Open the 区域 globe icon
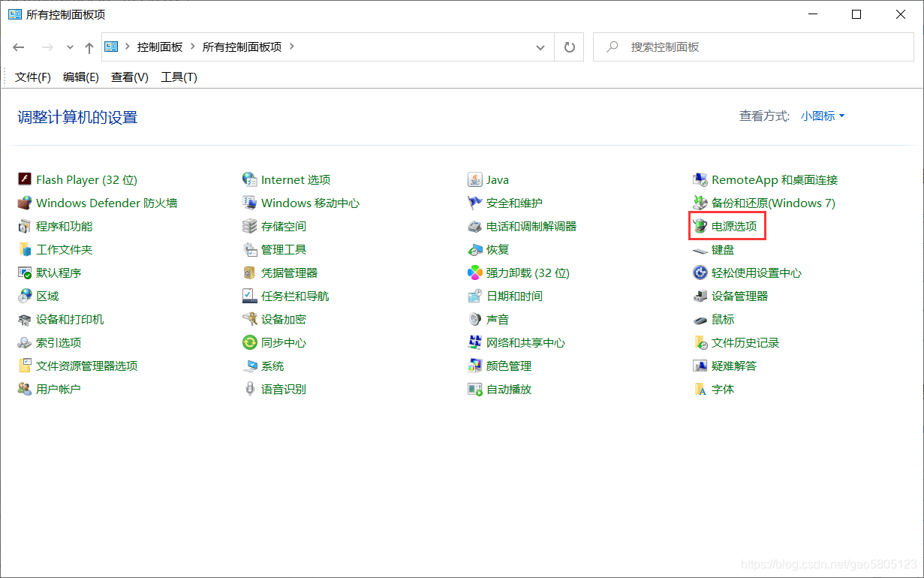 point(25,296)
